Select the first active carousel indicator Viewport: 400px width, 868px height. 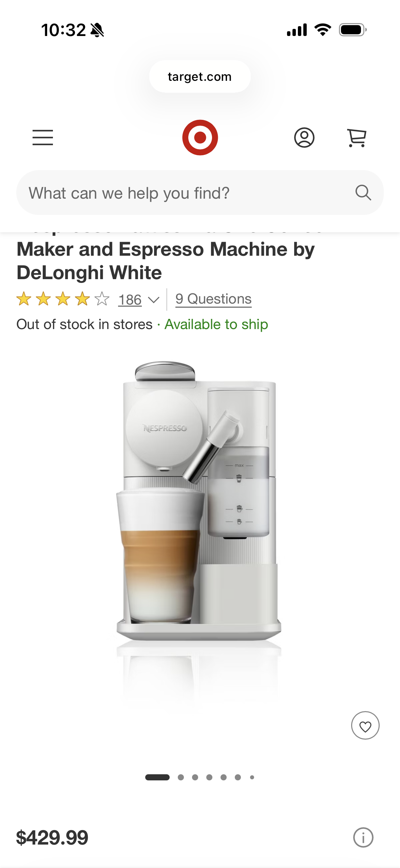point(157,777)
